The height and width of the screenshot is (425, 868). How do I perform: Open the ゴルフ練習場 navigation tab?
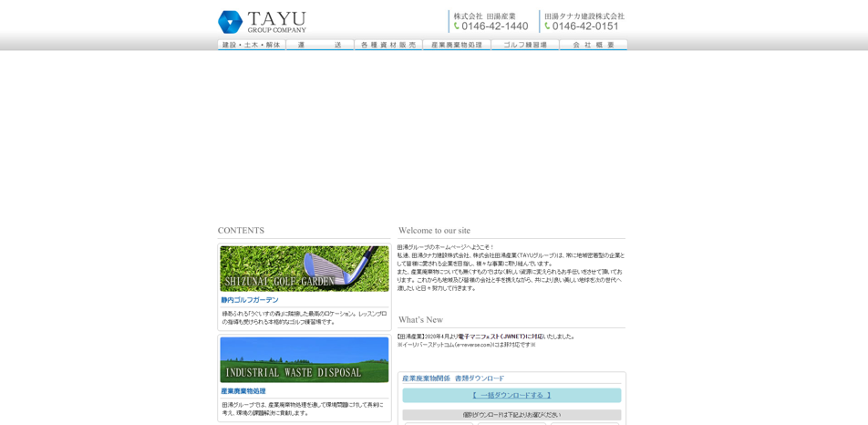pos(525,45)
